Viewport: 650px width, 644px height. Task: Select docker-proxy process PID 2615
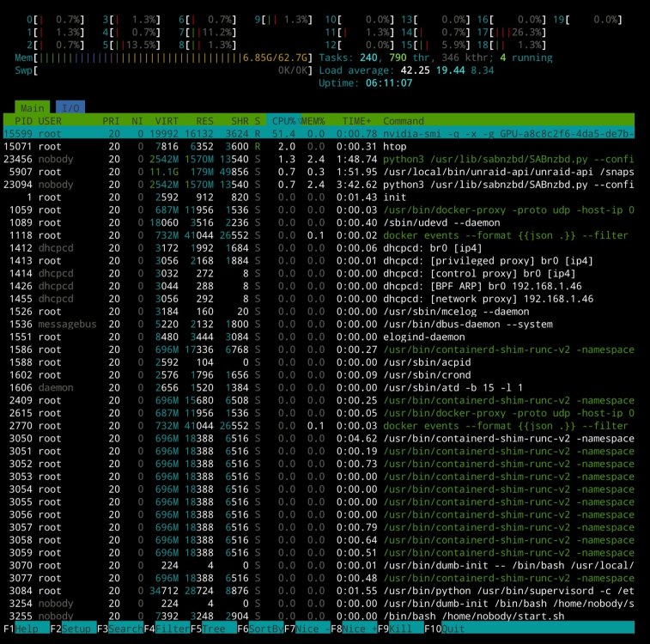click(x=319, y=413)
